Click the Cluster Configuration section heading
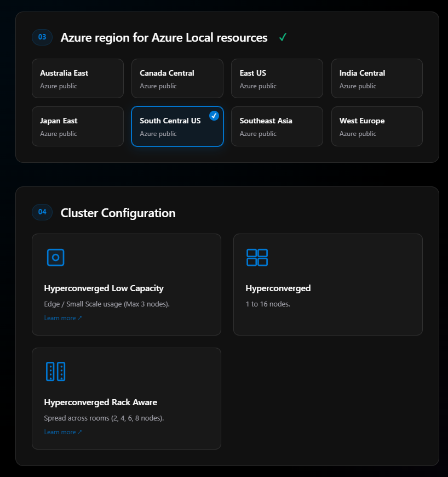Image resolution: width=448 pixels, height=477 pixels. click(x=118, y=213)
